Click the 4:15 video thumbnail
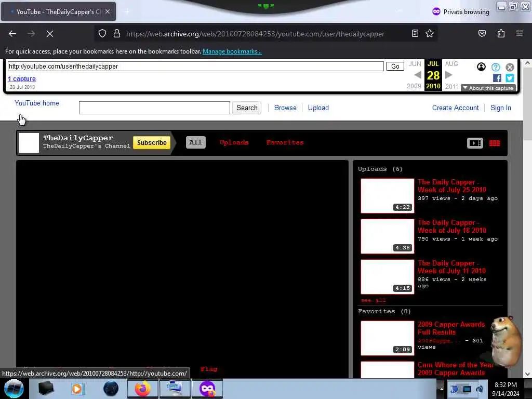This screenshot has height=399, width=532. point(388,277)
